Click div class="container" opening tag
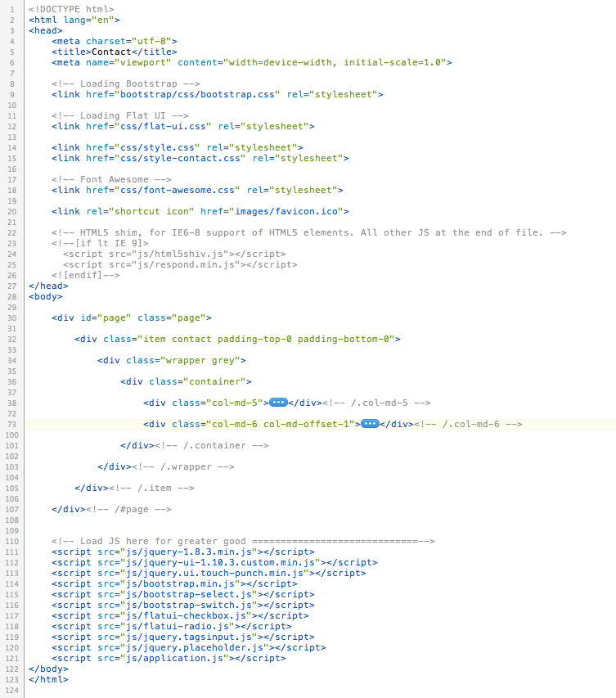 [186, 382]
